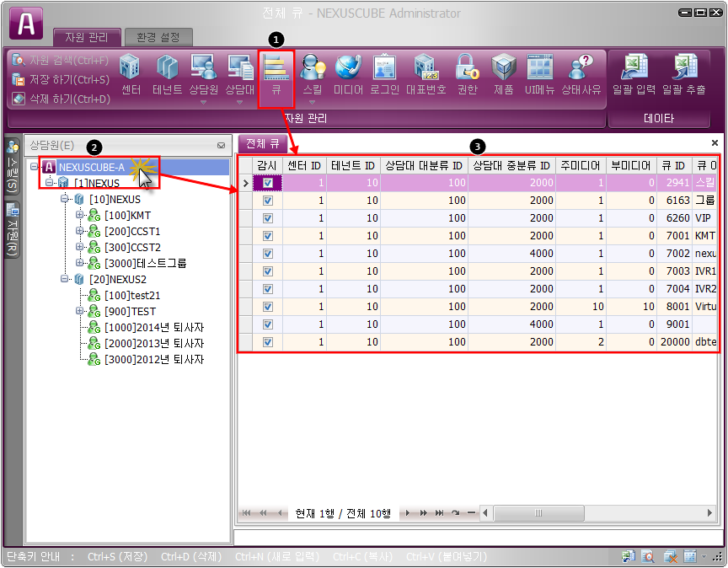Image resolution: width=728 pixels, height=568 pixels.
Task: Disable 감시 checkbox for 큐 ID 8001
Action: (268, 307)
